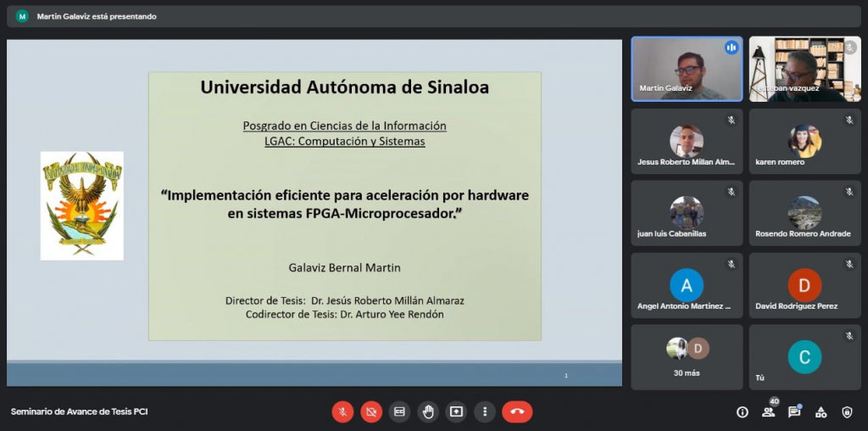Click 'Martin Galaviz está presentando' banner text
Image resolution: width=868 pixels, height=431 pixels.
[97, 17]
